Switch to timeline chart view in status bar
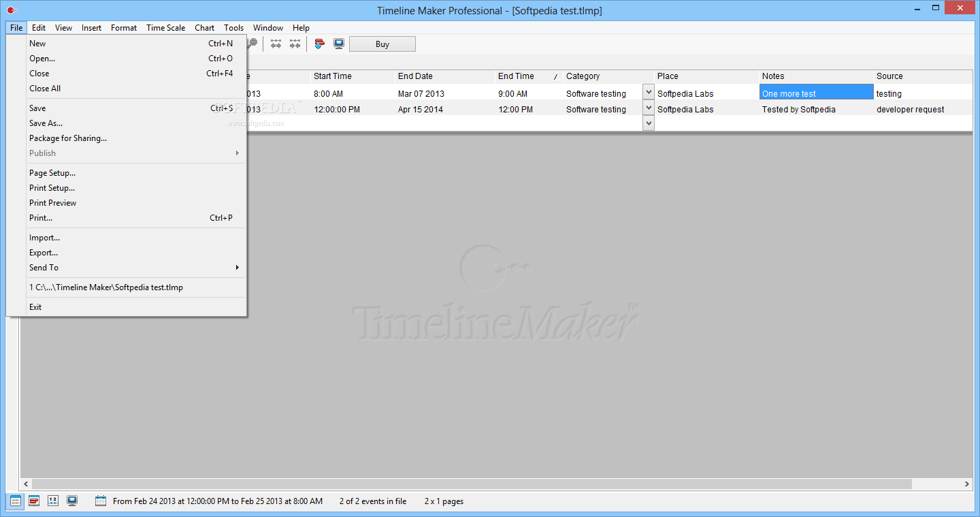Viewport: 980px width, 517px height. [x=34, y=501]
